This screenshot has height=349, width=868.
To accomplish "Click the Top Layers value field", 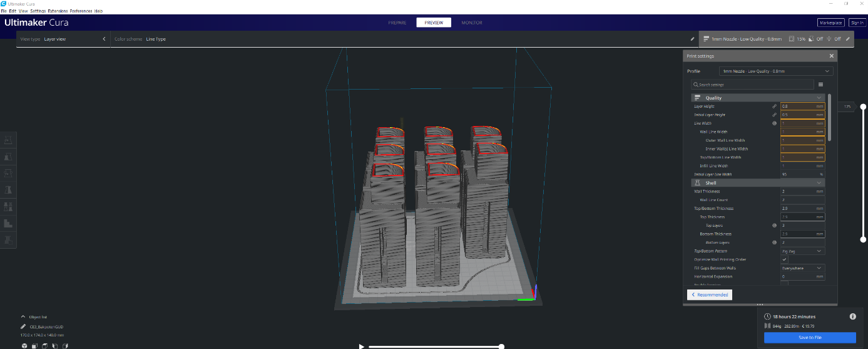I will pos(802,225).
